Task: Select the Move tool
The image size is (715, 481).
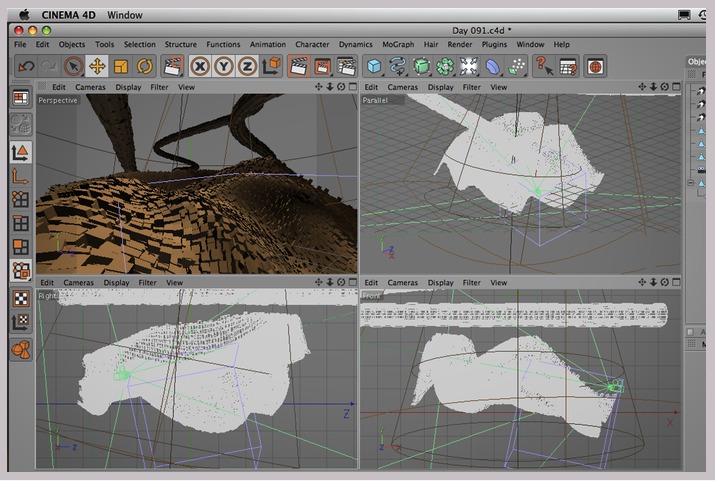Action: coord(97,67)
